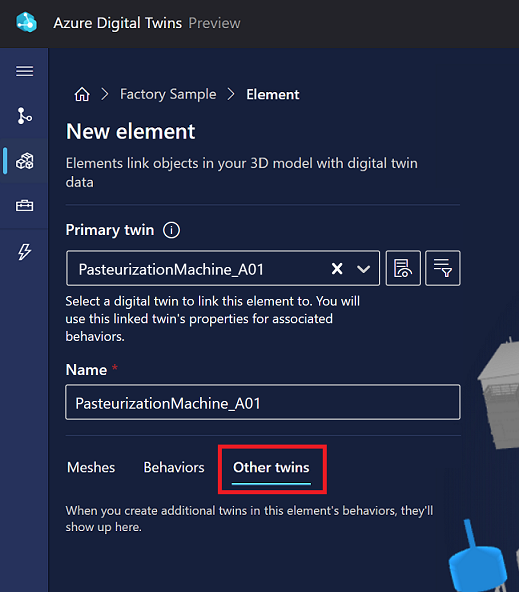Go to Factory Sample breadcrumb link
519x592 pixels.
(168, 94)
